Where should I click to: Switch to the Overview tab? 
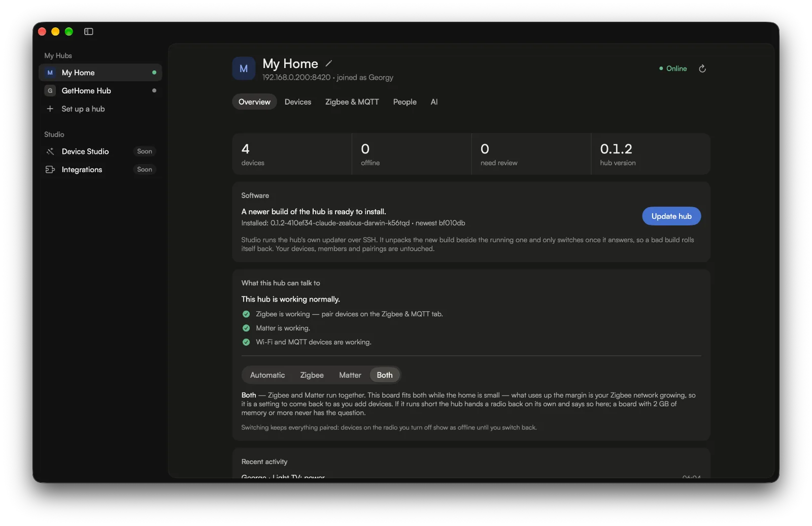pos(254,102)
